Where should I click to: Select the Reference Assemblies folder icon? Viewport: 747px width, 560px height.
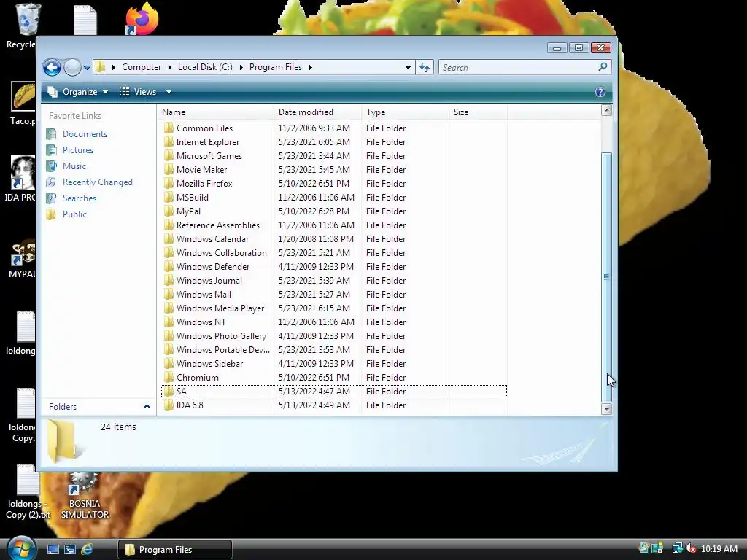pyautogui.click(x=169, y=225)
